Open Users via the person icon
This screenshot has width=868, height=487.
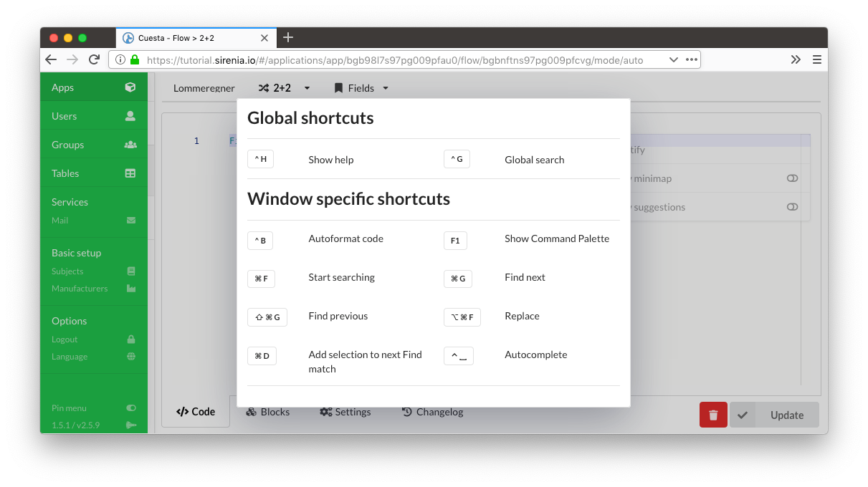pyautogui.click(x=131, y=115)
